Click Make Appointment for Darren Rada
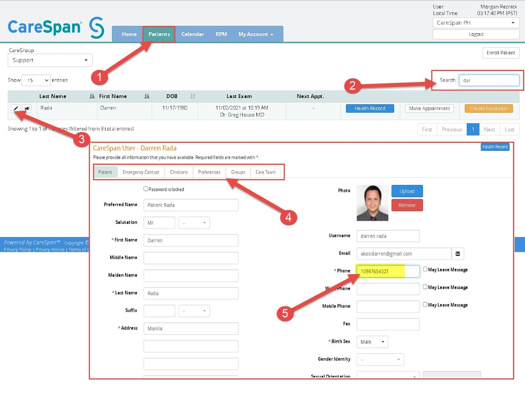 (429, 109)
